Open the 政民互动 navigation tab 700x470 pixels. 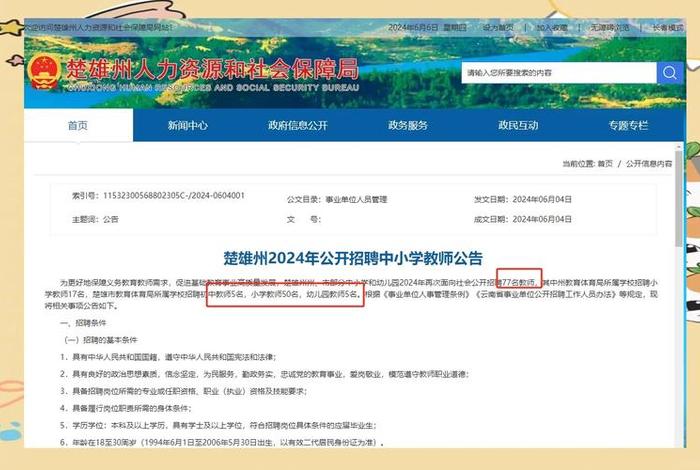click(518, 125)
